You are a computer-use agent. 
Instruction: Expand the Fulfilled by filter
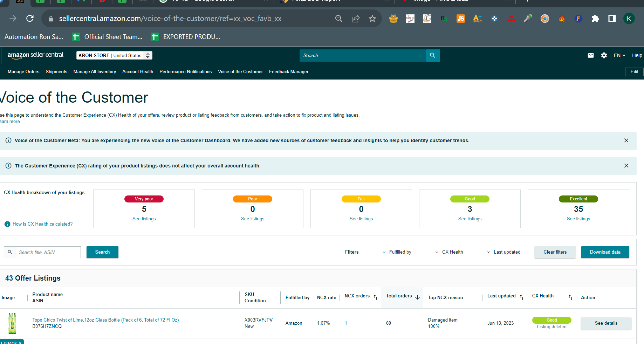pyautogui.click(x=397, y=252)
